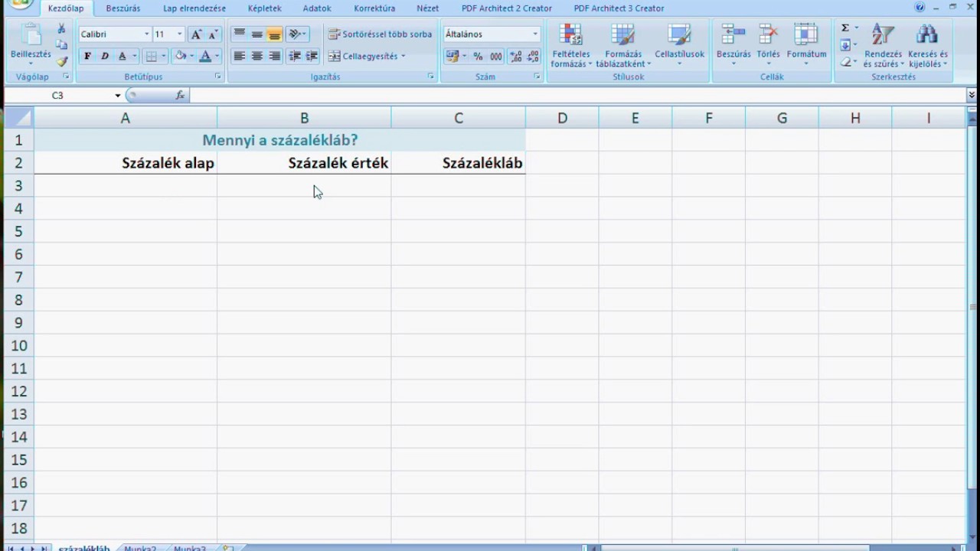This screenshot has height=551, width=980.
Task: Apply fill color with the paint bucket icon
Action: coord(181,56)
